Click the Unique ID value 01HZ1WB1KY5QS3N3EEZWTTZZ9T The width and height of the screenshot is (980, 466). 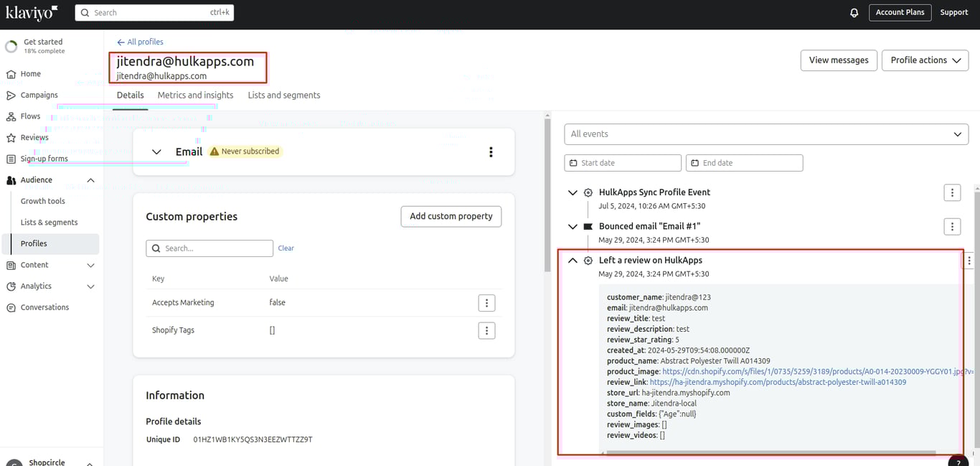coord(253,439)
